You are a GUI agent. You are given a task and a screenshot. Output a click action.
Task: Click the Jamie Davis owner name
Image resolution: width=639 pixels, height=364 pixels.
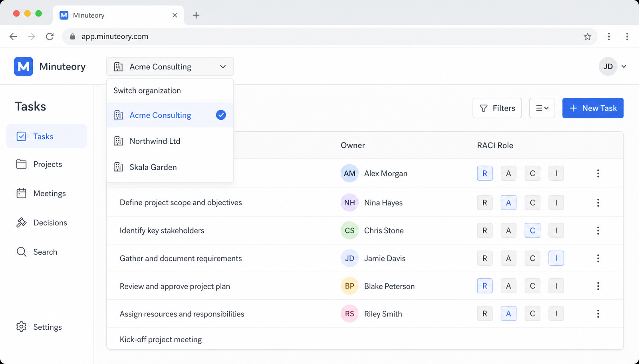385,258
